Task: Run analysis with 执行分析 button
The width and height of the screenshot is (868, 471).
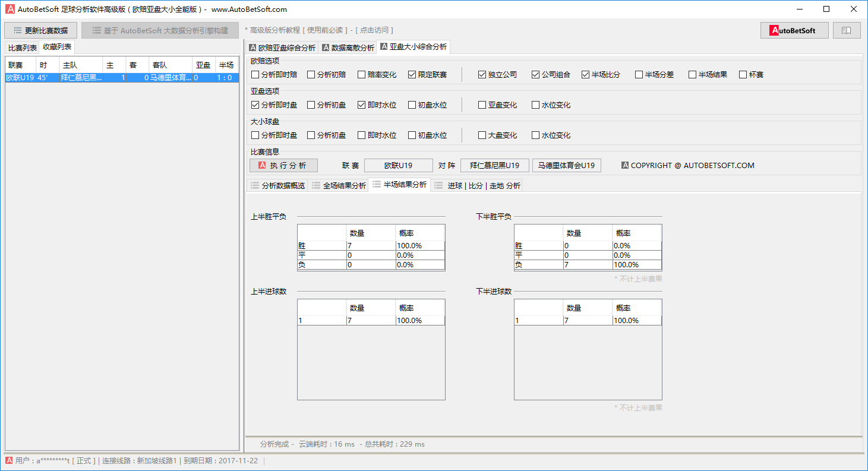Action: coord(283,166)
